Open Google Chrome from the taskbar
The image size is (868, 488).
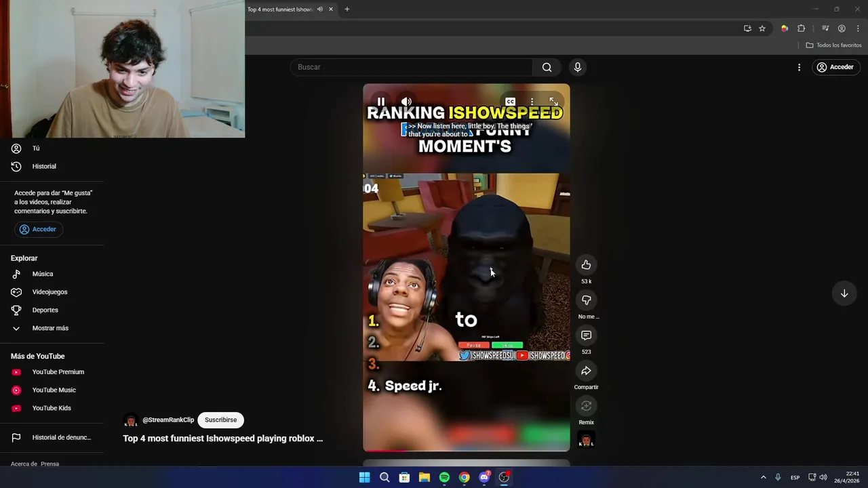click(x=464, y=477)
